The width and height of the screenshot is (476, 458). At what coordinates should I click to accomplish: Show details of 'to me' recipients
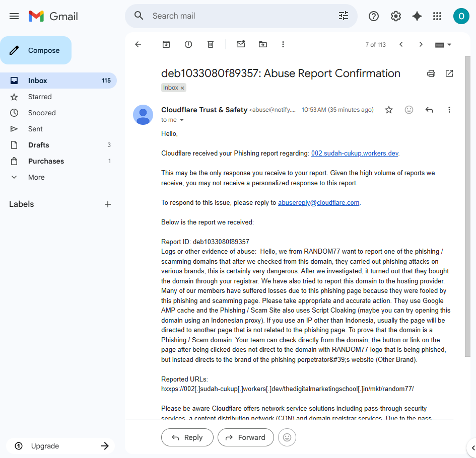181,120
